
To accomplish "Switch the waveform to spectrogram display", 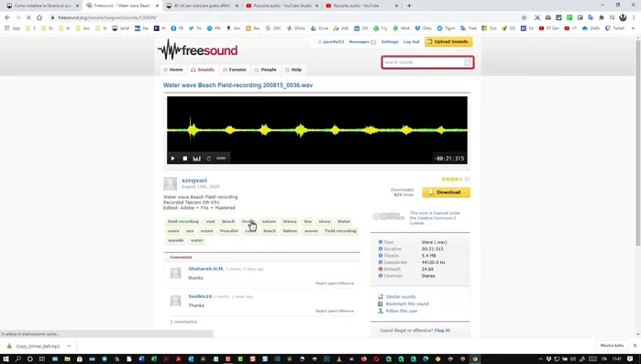I will pos(196,159).
